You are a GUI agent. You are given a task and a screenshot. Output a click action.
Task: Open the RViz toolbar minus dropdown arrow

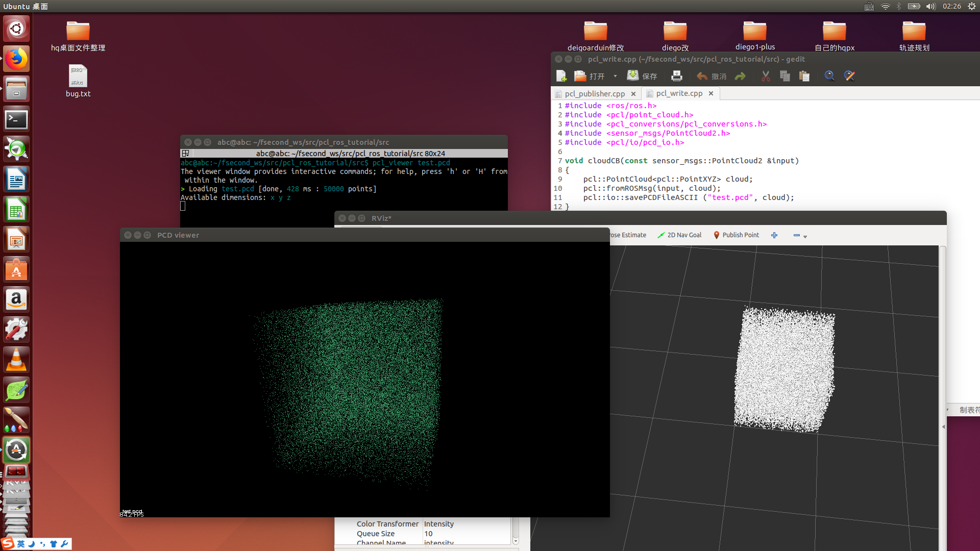click(805, 237)
